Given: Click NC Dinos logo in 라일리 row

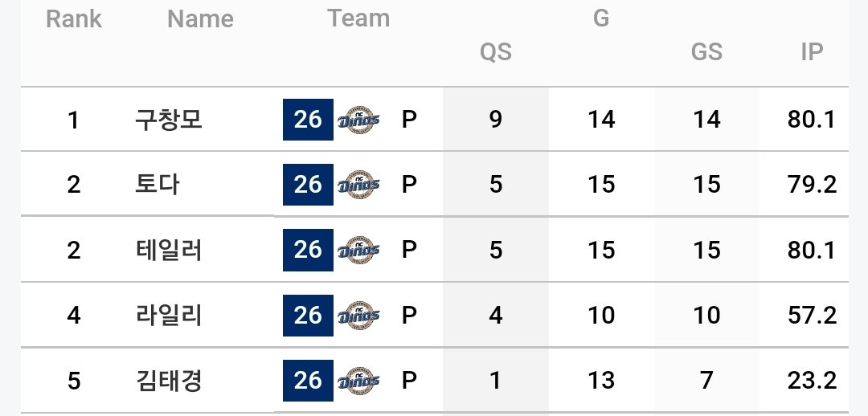Looking at the screenshot, I should click(x=358, y=316).
